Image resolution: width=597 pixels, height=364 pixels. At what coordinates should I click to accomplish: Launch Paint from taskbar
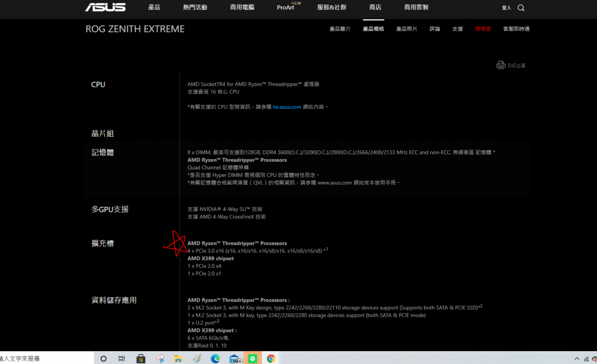pyautogui.click(x=196, y=358)
